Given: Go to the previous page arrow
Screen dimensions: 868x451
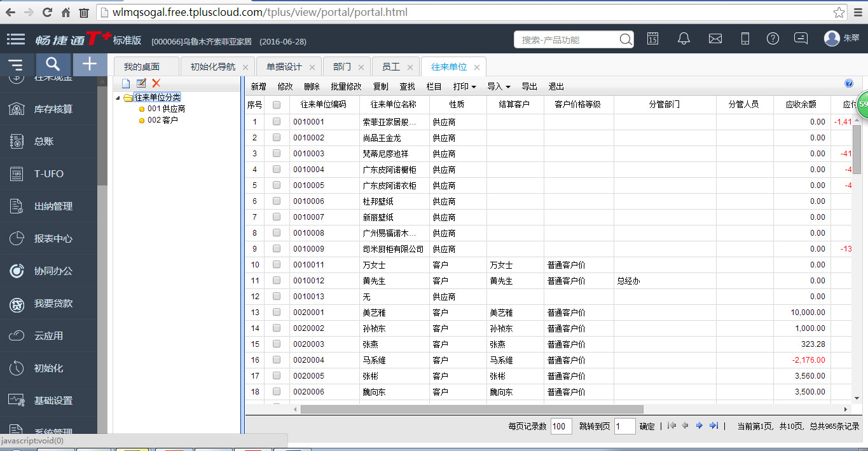Looking at the screenshot, I should (685, 426).
